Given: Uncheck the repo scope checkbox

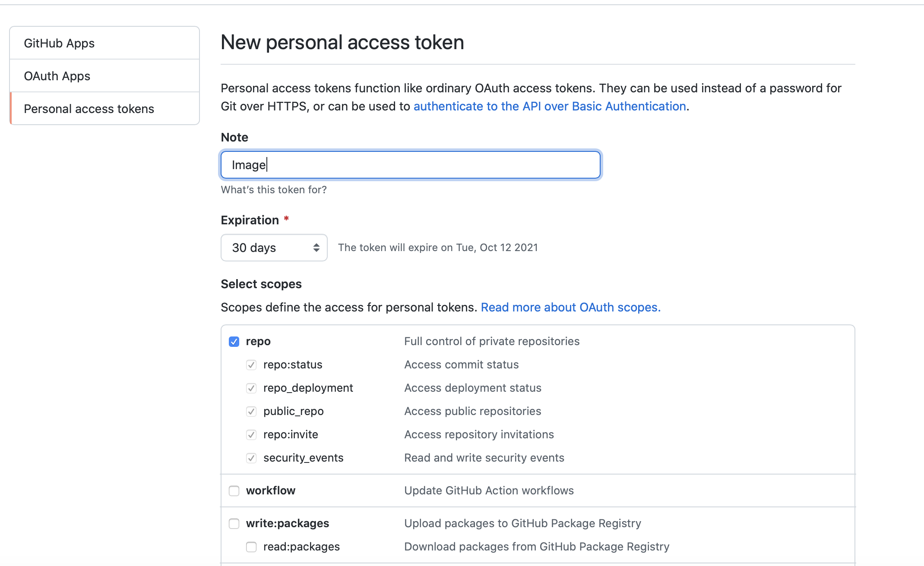Looking at the screenshot, I should pyautogui.click(x=234, y=342).
